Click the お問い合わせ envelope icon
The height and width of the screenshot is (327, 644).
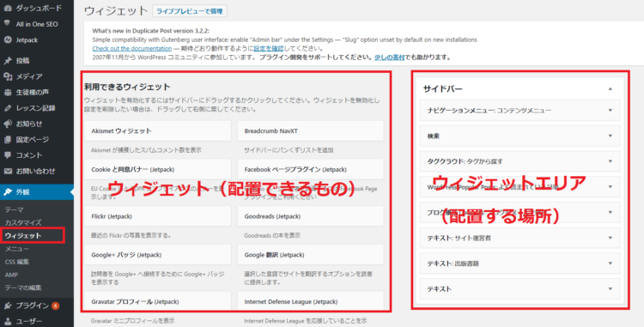[8, 171]
